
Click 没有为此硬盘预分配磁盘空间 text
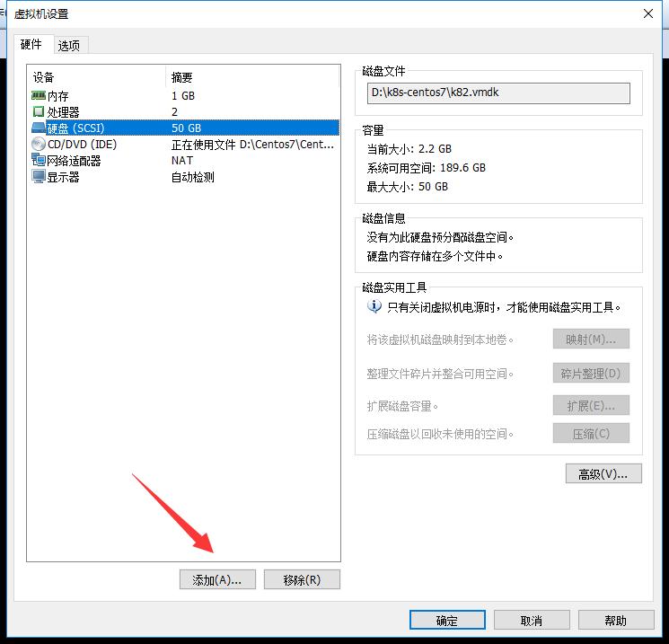click(440, 237)
